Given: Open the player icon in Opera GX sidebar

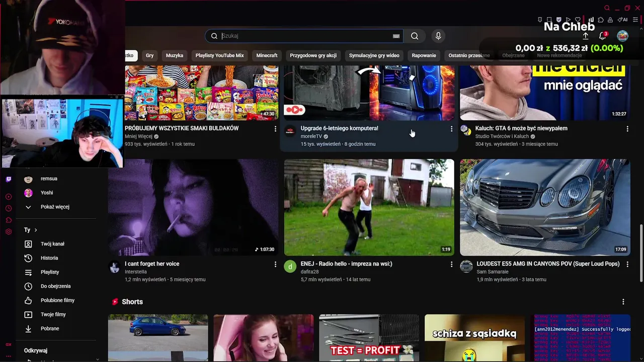Looking at the screenshot, I should 9,197.
